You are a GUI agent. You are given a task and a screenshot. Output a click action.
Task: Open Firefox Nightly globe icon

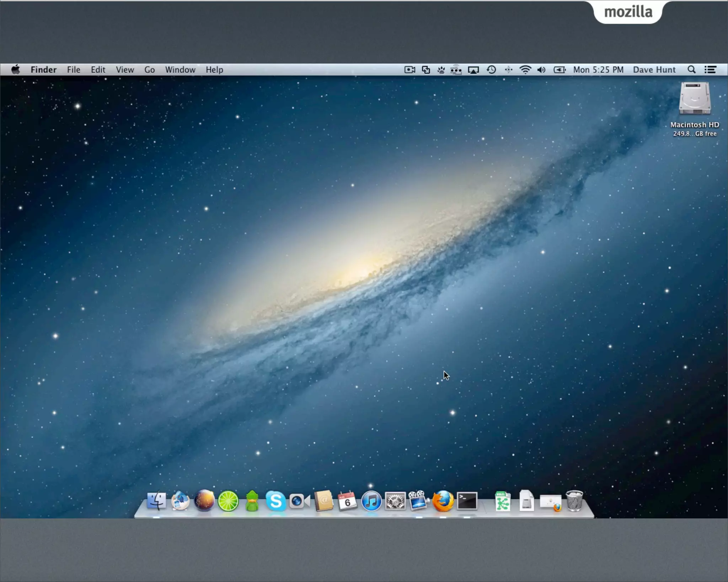pos(204,501)
